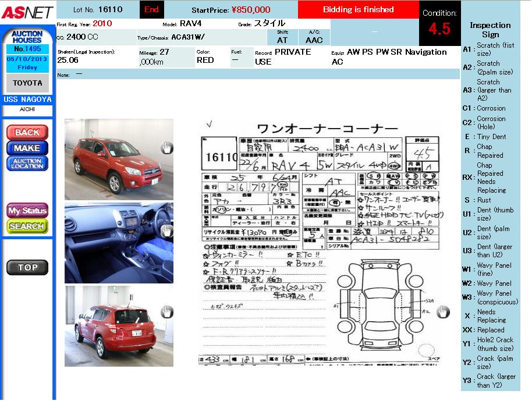This screenshot has width=532, height=408.
Task: Click the black End status label
Action: click(x=151, y=9)
